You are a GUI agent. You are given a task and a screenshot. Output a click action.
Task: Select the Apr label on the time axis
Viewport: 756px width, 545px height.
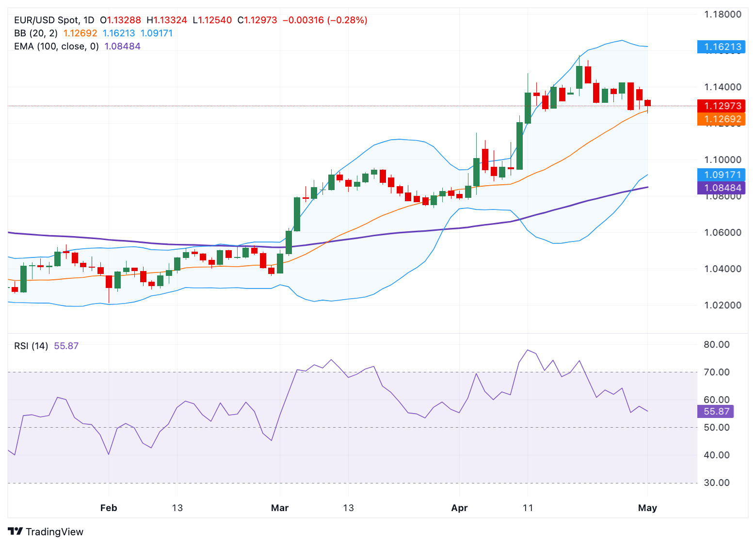click(459, 508)
